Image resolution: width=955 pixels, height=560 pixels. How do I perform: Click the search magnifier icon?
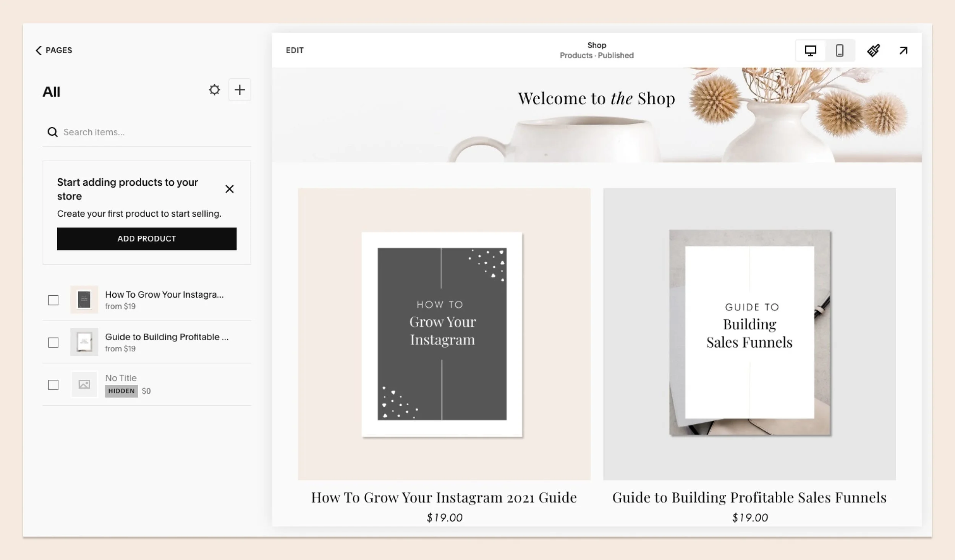click(52, 132)
